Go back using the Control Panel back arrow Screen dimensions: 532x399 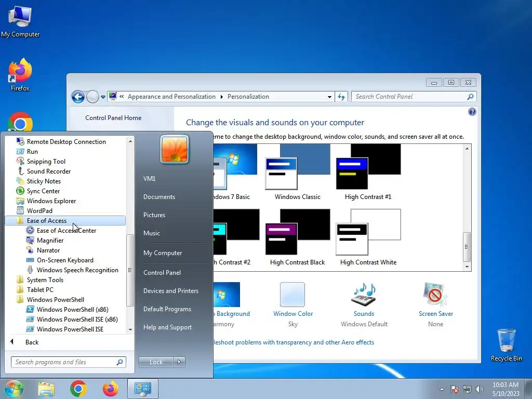[78, 97]
